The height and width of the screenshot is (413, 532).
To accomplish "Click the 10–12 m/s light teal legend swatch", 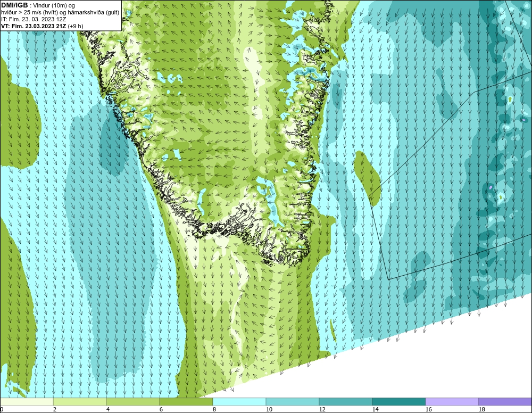I will click(x=293, y=402).
